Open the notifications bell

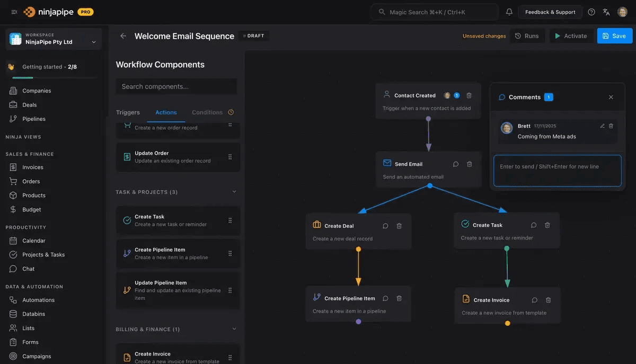pos(509,11)
